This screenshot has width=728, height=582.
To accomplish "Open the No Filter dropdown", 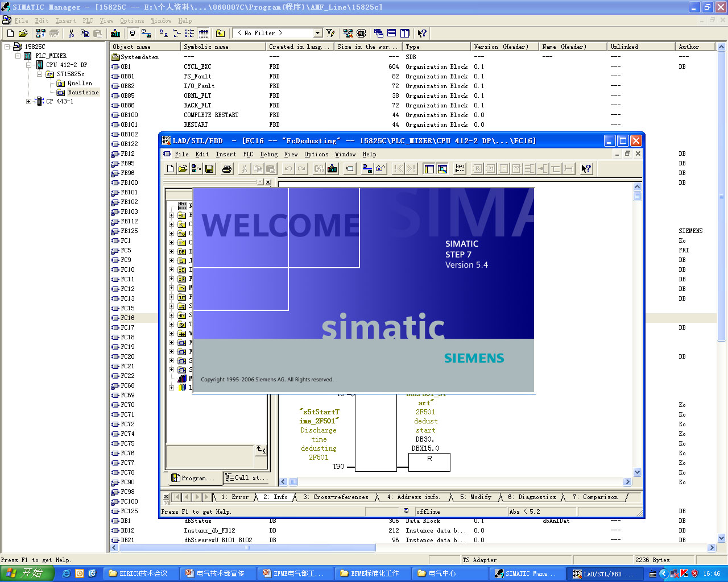I will pos(318,34).
